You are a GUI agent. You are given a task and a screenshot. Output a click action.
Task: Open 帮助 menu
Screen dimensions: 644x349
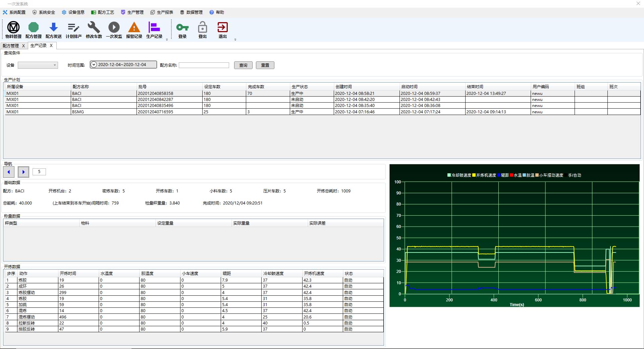coord(217,12)
